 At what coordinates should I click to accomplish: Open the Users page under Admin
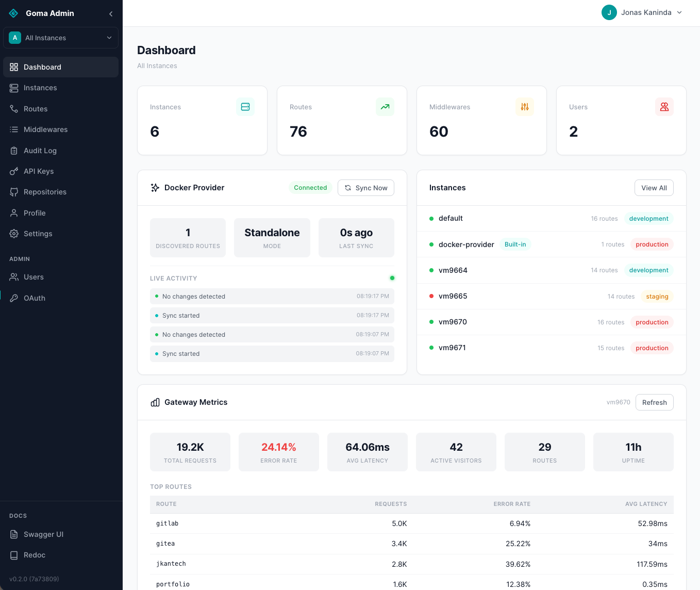33,277
